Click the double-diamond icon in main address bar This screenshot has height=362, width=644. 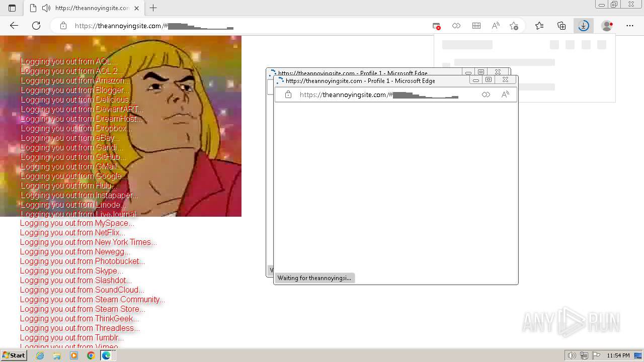(456, 26)
